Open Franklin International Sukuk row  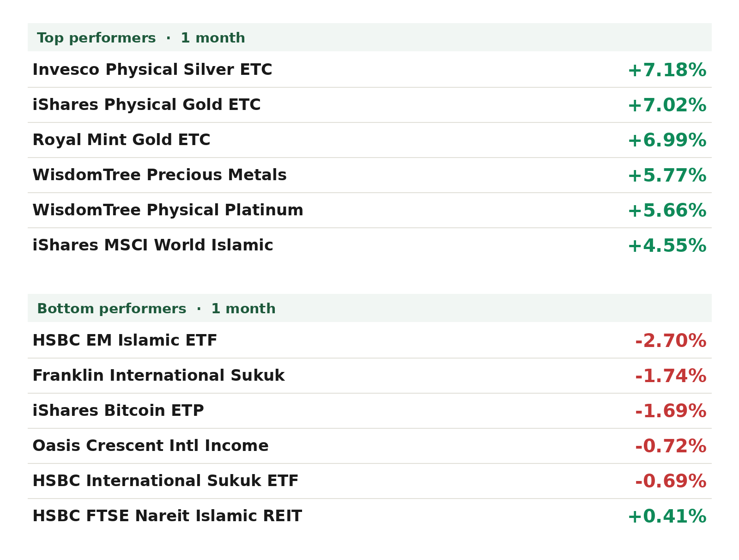tap(369, 376)
